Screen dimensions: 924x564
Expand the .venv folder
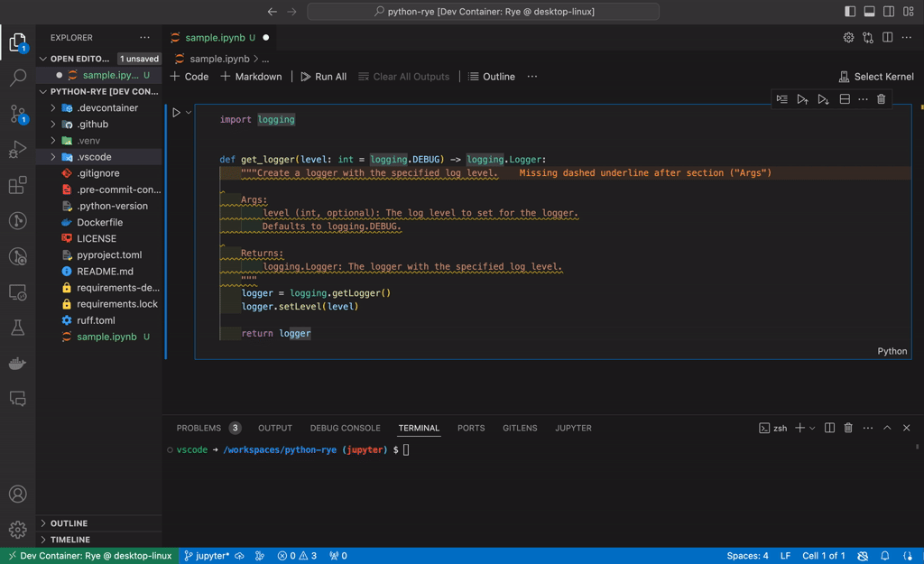tap(53, 140)
